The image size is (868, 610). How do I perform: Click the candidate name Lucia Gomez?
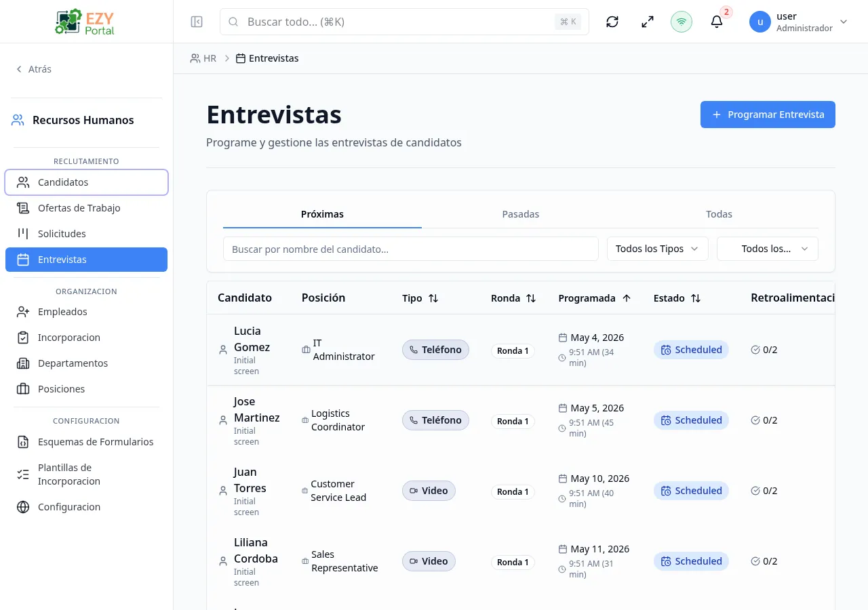point(252,339)
